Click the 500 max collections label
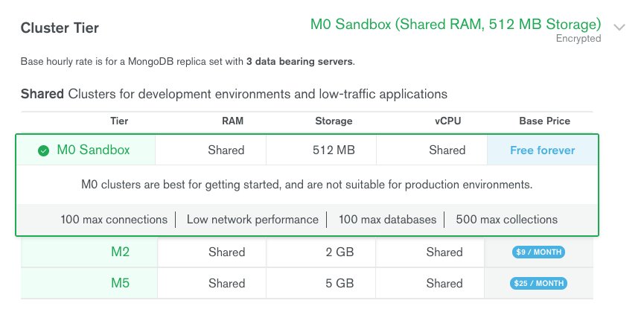 point(507,220)
